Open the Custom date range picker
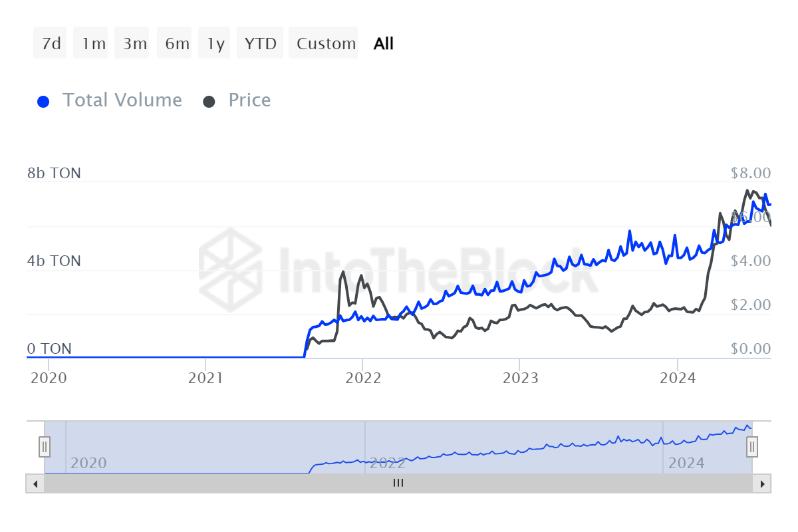 click(x=325, y=44)
